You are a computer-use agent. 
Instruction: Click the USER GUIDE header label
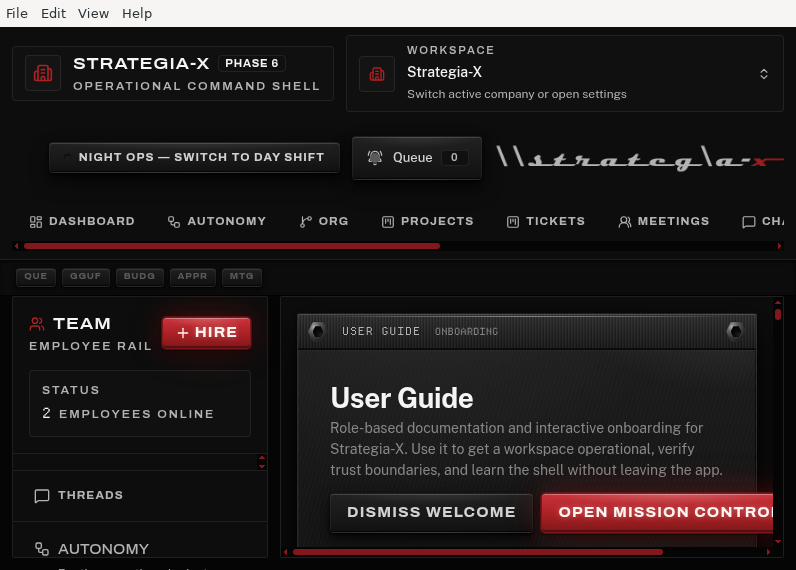[x=381, y=331]
